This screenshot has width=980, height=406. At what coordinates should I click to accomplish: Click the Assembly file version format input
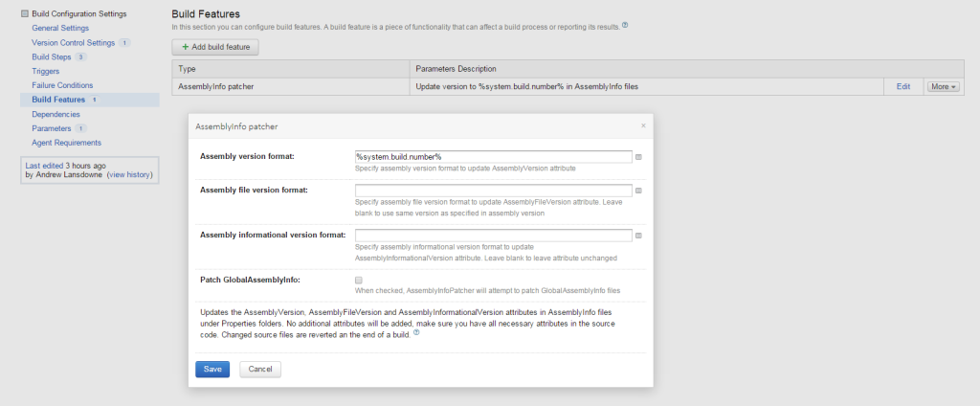pyautogui.click(x=493, y=191)
